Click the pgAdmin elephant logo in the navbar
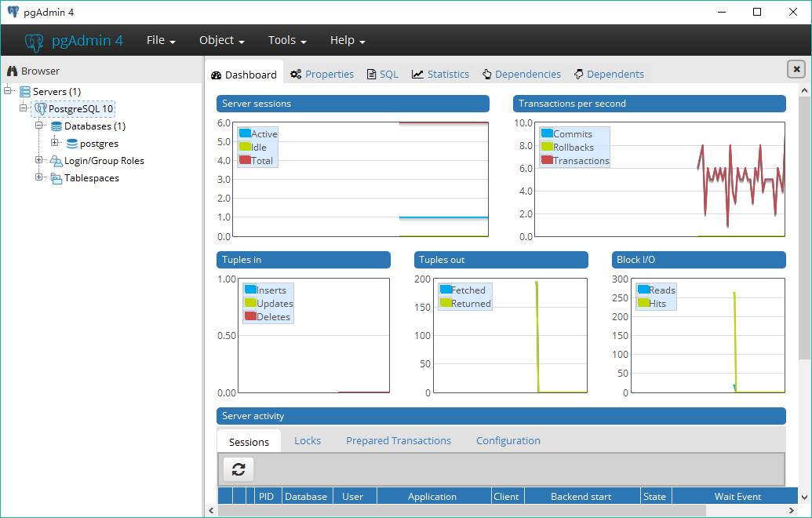 tap(35, 41)
